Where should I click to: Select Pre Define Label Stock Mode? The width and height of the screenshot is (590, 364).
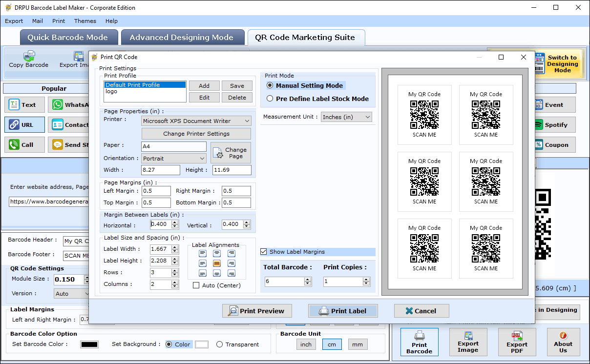[270, 99]
